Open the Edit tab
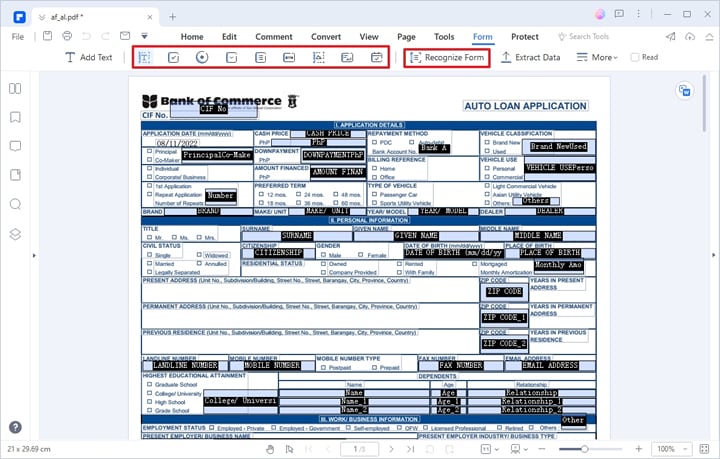 229,37
